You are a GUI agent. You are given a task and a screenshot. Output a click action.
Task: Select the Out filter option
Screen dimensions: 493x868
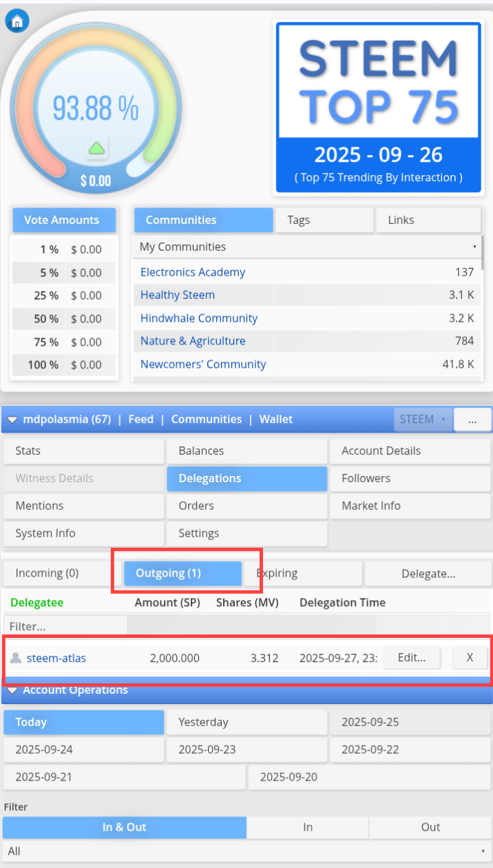point(430,827)
